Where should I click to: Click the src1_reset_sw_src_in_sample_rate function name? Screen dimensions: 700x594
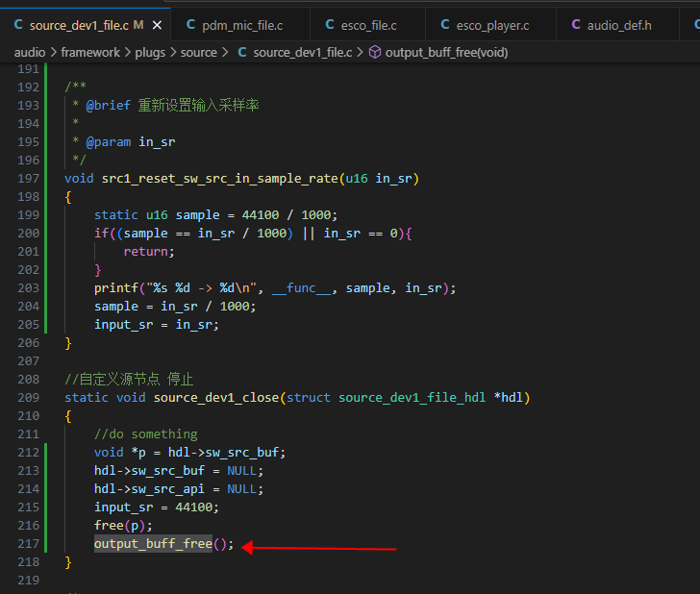[219, 179]
